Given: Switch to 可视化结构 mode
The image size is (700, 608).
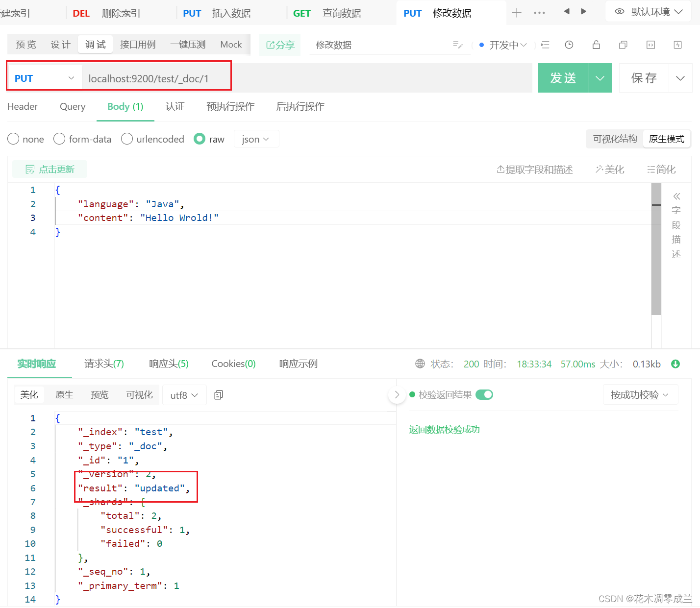Looking at the screenshot, I should (615, 139).
